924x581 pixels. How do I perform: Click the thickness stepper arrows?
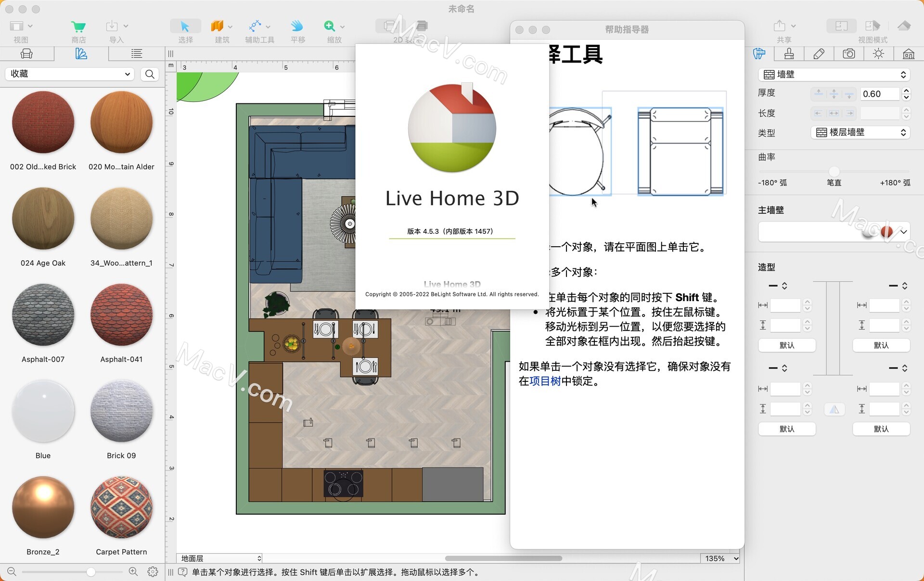[906, 94]
